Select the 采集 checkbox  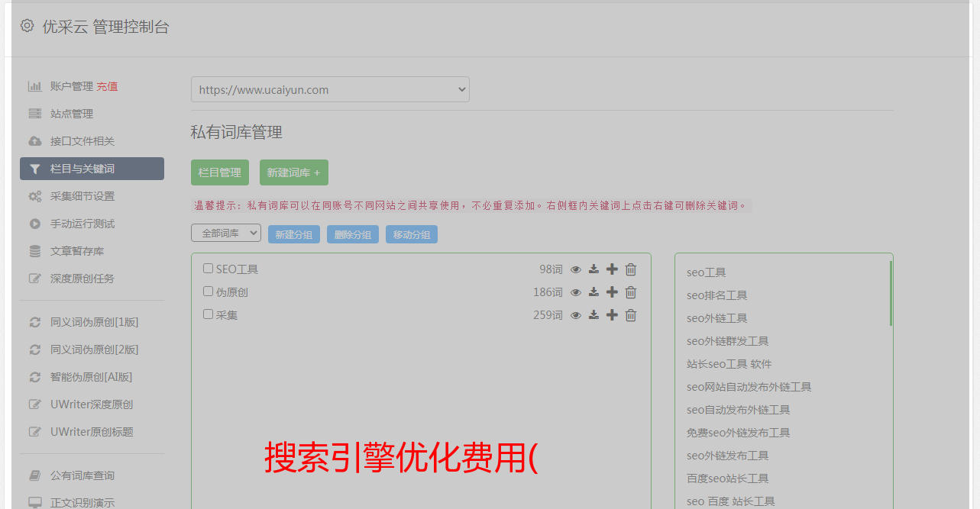208,314
